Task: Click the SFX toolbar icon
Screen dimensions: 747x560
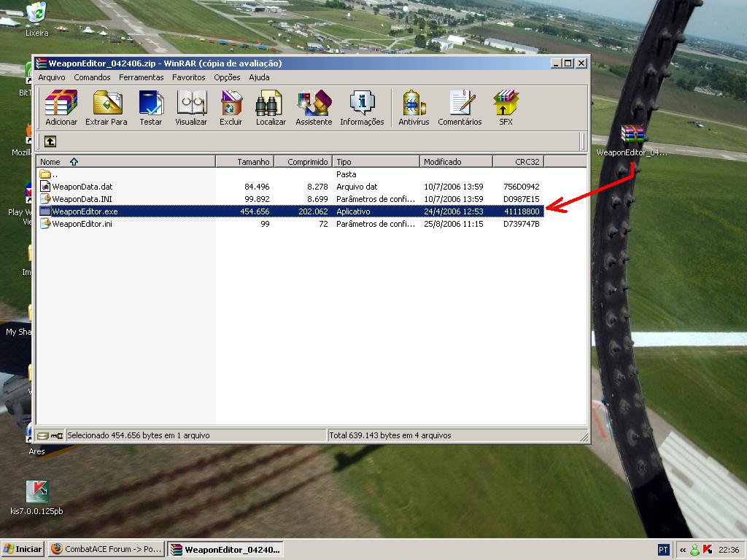Action: (x=506, y=108)
